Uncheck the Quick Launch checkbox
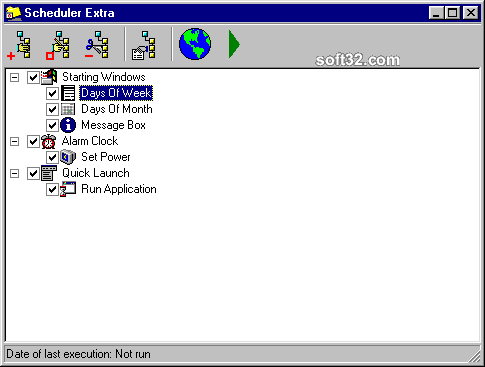Screen dimensions: 485x367 (33, 173)
